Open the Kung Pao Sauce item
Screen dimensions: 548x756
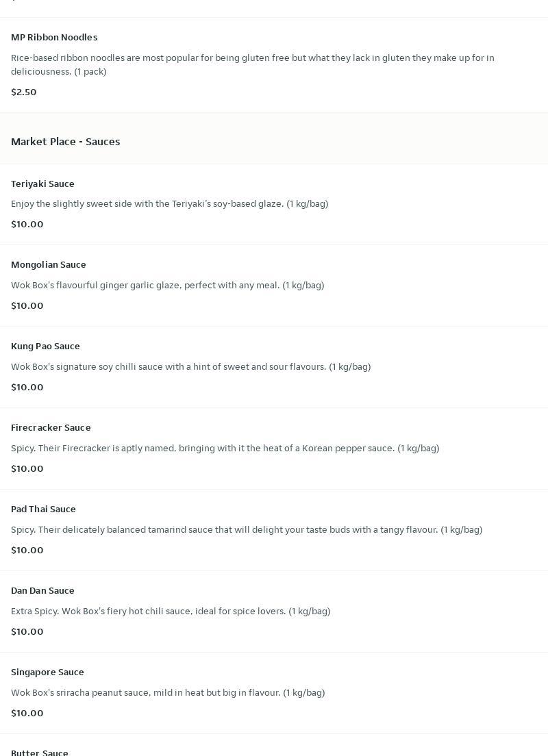coord(45,346)
